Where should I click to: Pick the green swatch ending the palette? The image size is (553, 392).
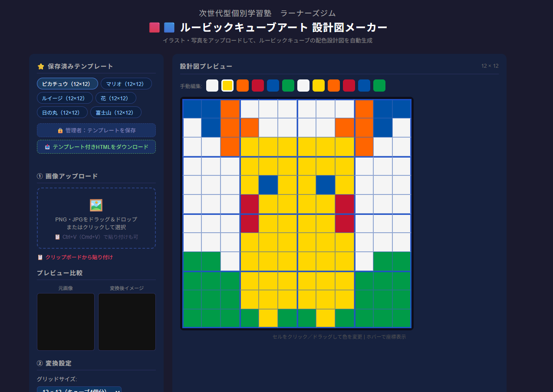[x=379, y=86]
